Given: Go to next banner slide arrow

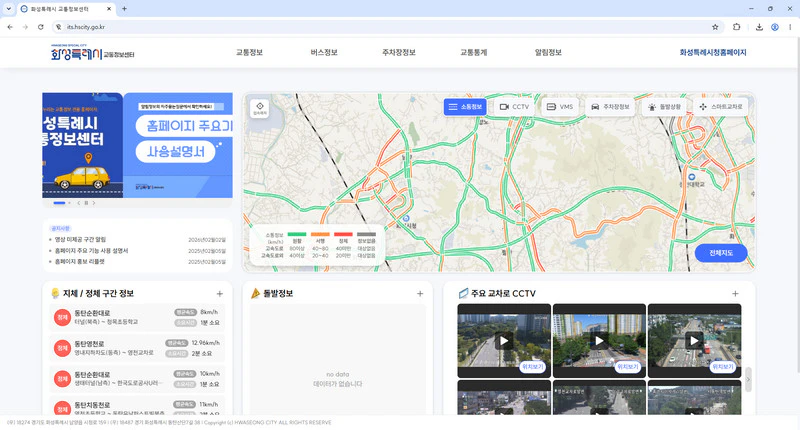Looking at the screenshot, I should click(x=94, y=203).
